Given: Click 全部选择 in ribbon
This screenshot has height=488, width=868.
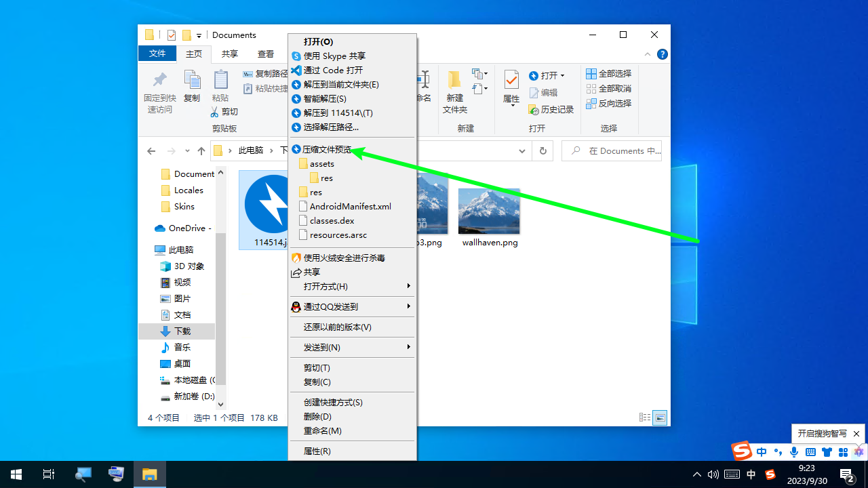Looking at the screenshot, I should (x=608, y=74).
